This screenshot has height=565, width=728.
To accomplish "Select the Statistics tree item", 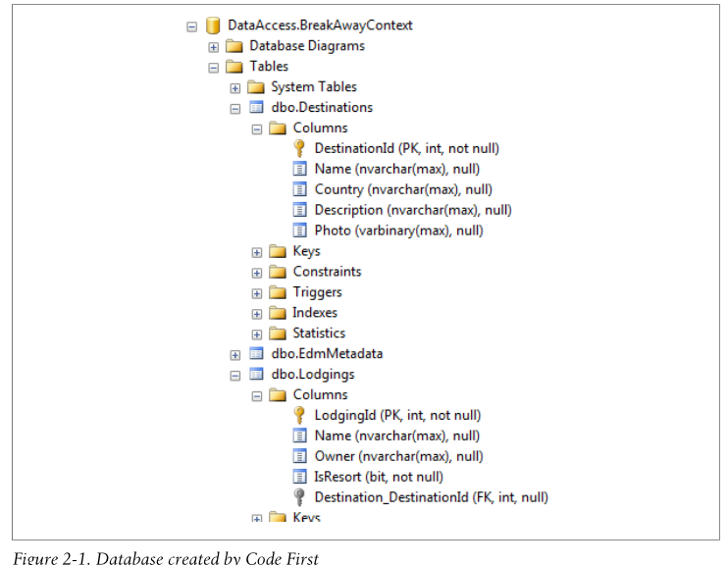I will 319,333.
